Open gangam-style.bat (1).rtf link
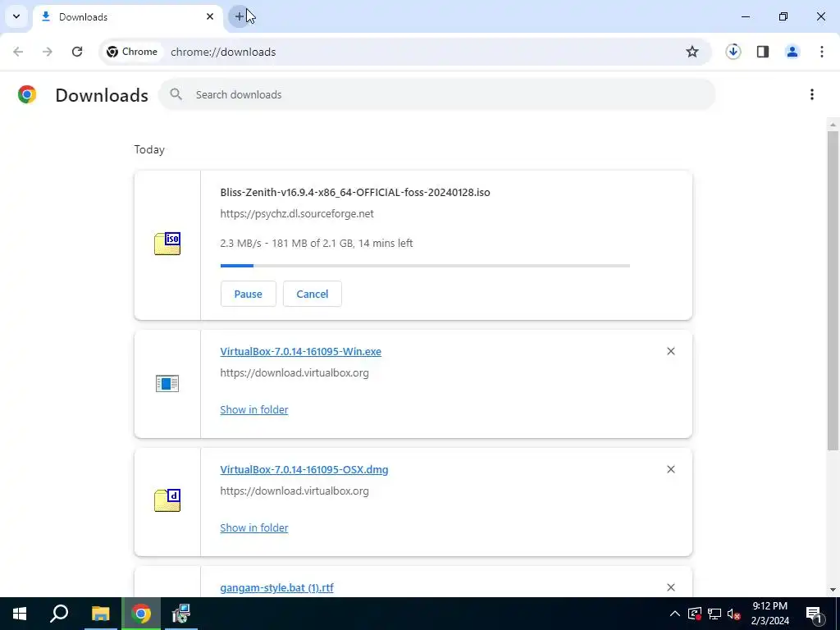 (277, 587)
